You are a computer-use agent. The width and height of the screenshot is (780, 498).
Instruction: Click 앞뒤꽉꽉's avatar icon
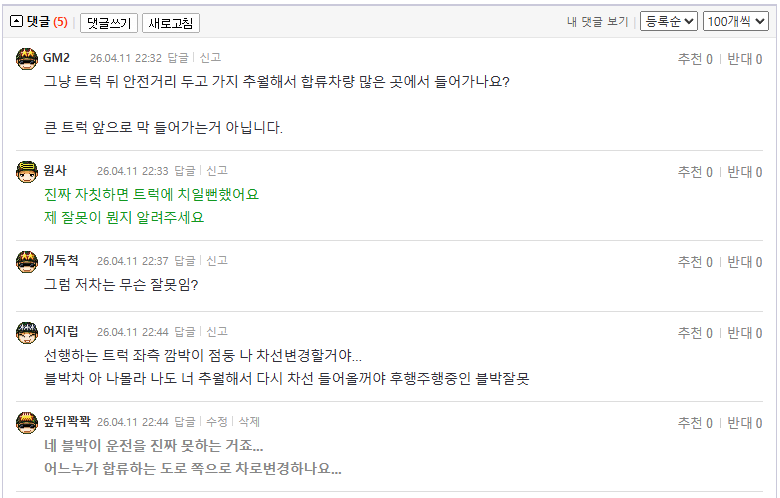pos(27,423)
